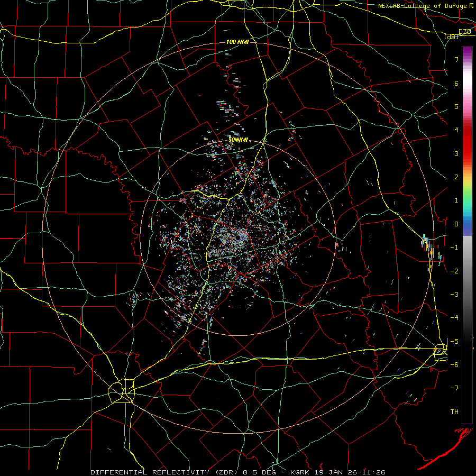Click the [dB] unit label

452,36
